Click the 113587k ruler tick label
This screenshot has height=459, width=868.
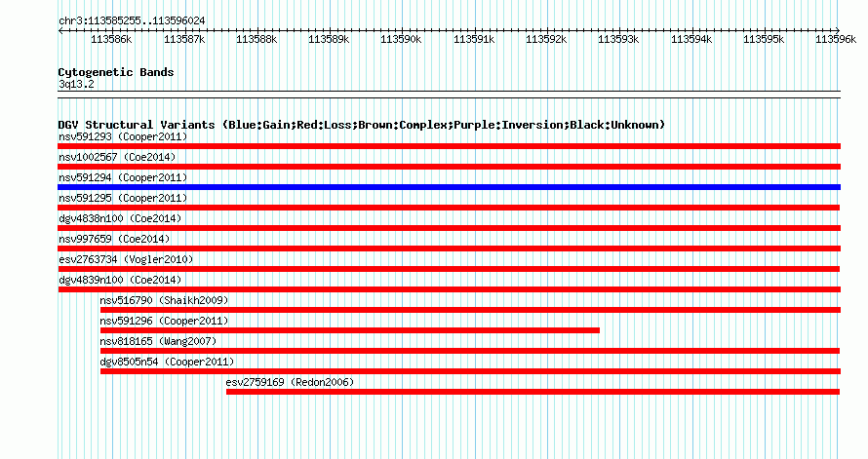click(184, 39)
